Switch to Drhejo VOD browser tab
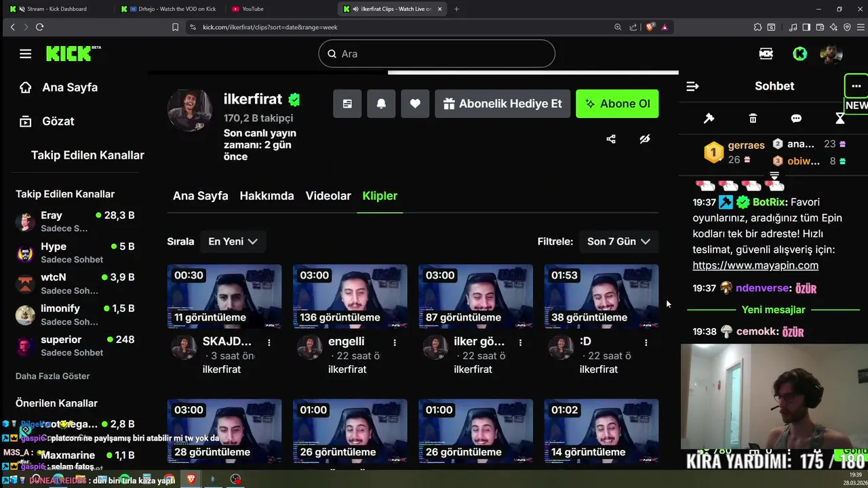Viewport: 868px width, 488px height. point(170,9)
